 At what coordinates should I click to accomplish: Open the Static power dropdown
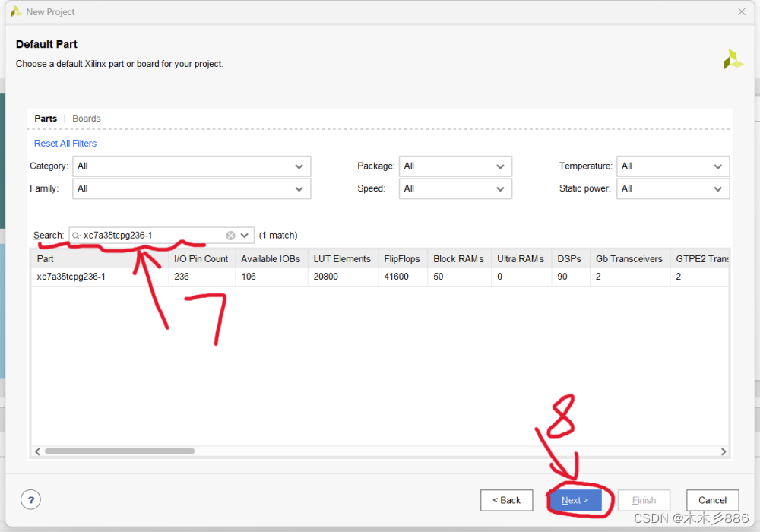(x=673, y=189)
